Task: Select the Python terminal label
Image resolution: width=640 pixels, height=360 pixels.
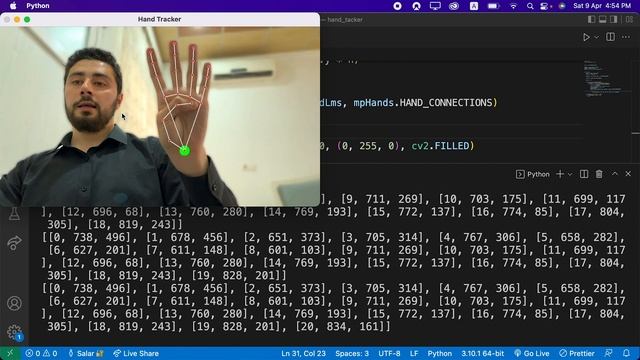Action: tap(533, 174)
